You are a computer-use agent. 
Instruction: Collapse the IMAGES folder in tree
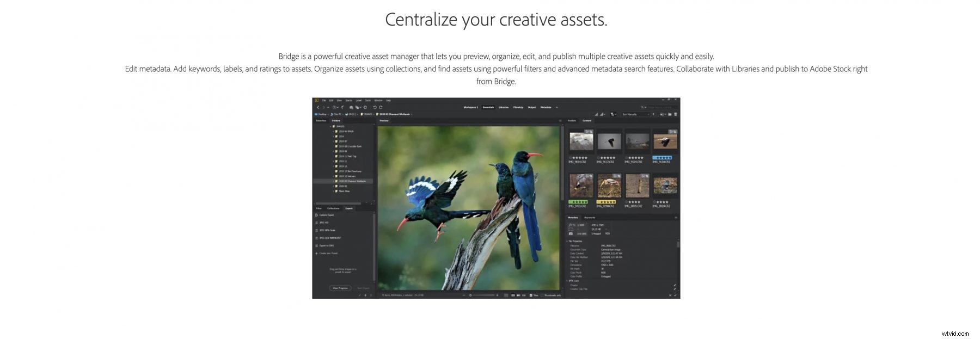[x=330, y=126]
